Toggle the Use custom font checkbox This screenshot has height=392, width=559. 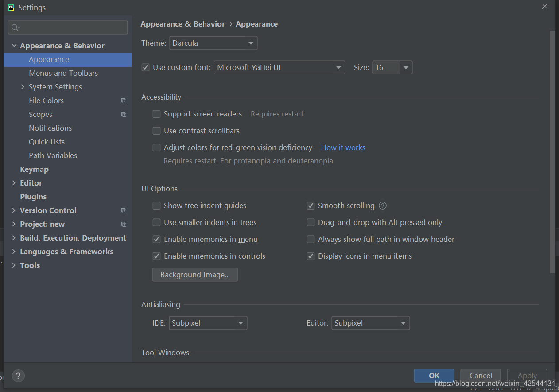click(145, 67)
